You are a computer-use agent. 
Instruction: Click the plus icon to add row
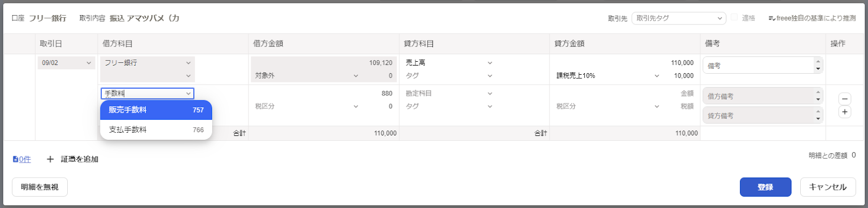click(845, 112)
